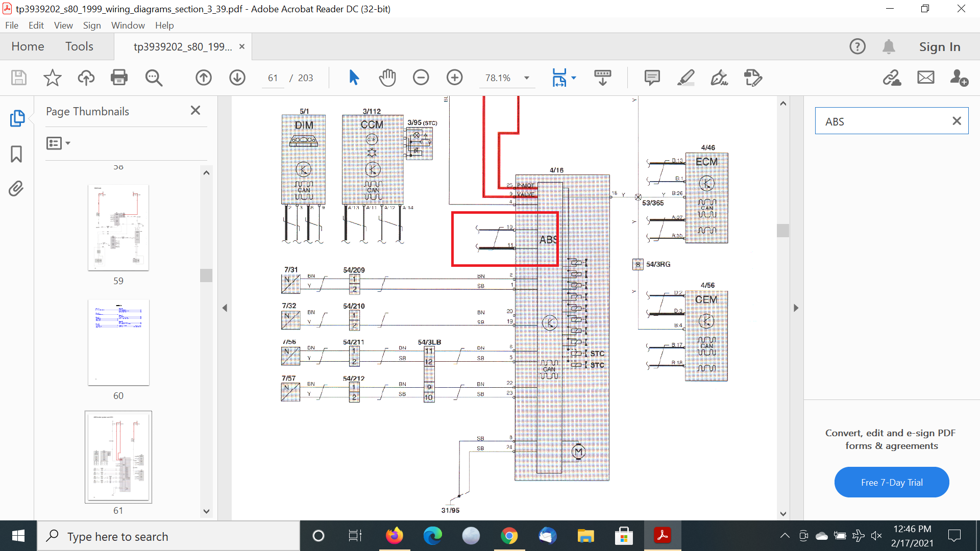This screenshot has width=980, height=551.
Task: Select the Hand pan tool
Action: coord(387,78)
